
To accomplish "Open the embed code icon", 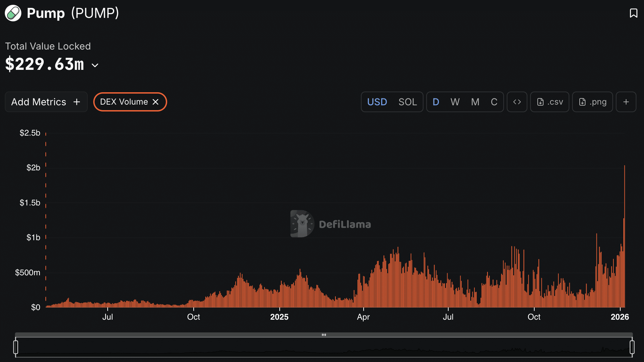I will tap(517, 102).
